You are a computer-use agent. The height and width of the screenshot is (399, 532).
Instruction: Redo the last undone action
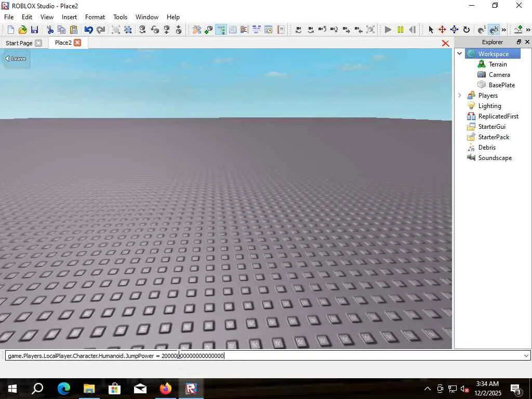[101, 30]
